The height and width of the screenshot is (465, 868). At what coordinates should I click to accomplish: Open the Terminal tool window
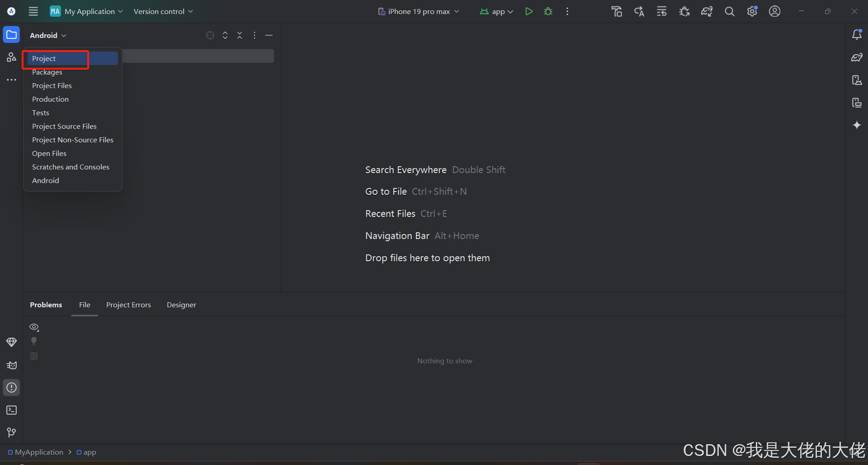click(x=11, y=410)
